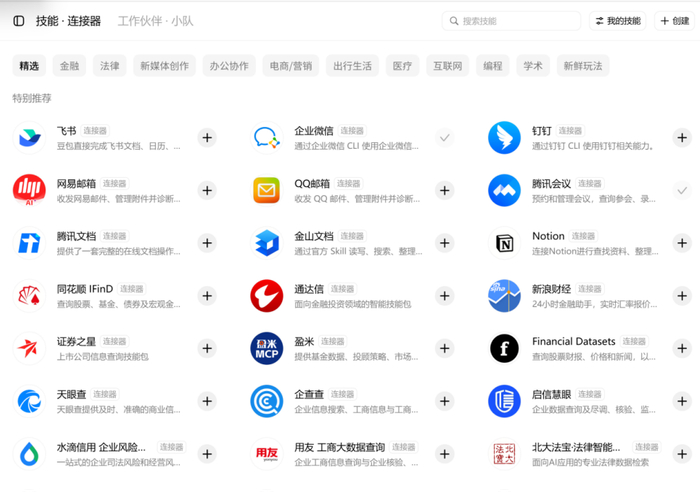
Task: Open 我的技能 button
Action: click(x=618, y=21)
